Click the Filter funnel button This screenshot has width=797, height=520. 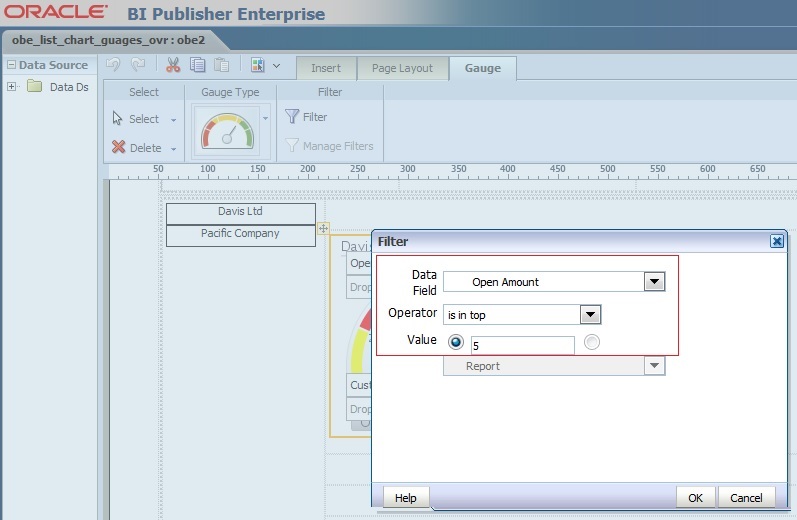tap(305, 117)
